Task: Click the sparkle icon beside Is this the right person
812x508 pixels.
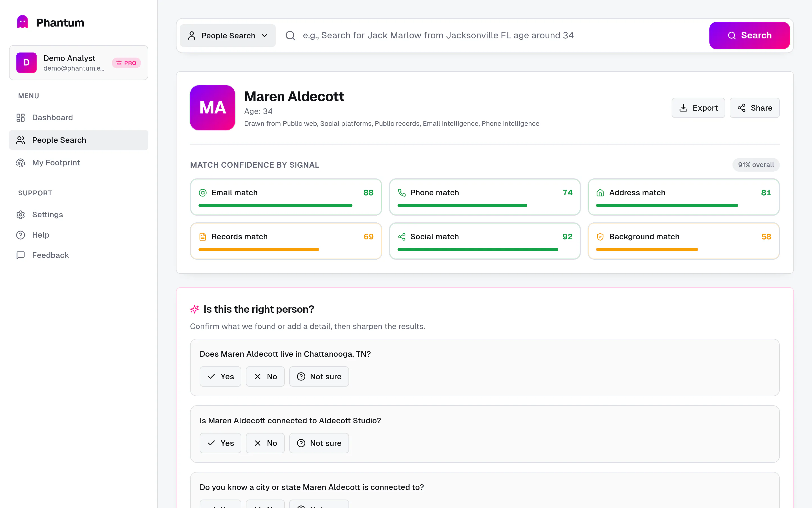Action: click(x=195, y=309)
